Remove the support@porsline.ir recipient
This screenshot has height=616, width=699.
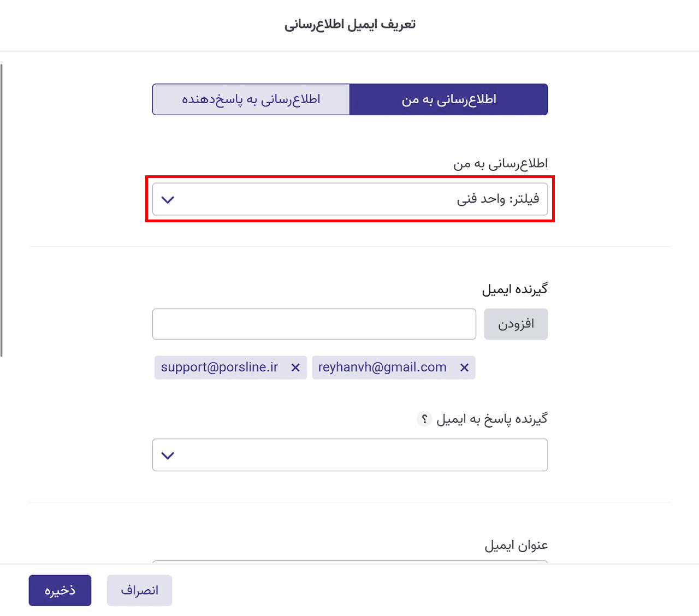click(295, 368)
